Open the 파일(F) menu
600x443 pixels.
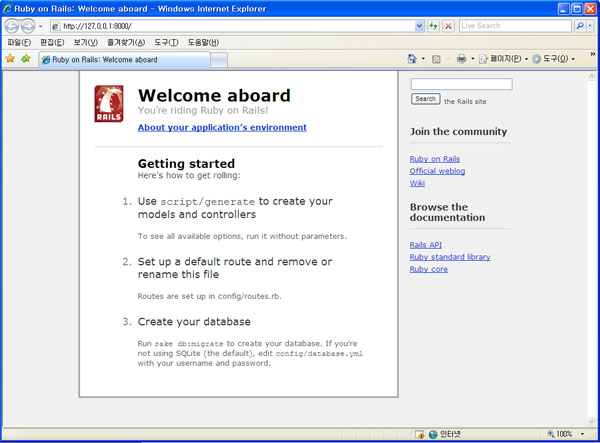(19, 42)
